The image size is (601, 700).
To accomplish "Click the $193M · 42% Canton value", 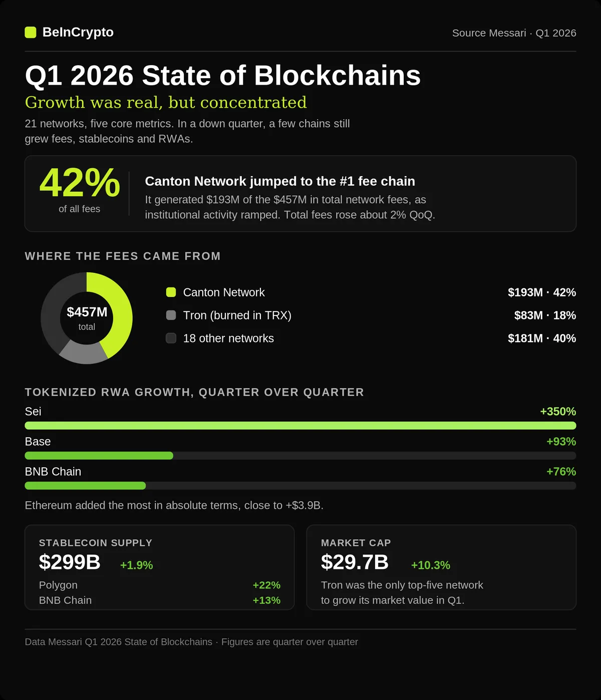I will coord(542,292).
